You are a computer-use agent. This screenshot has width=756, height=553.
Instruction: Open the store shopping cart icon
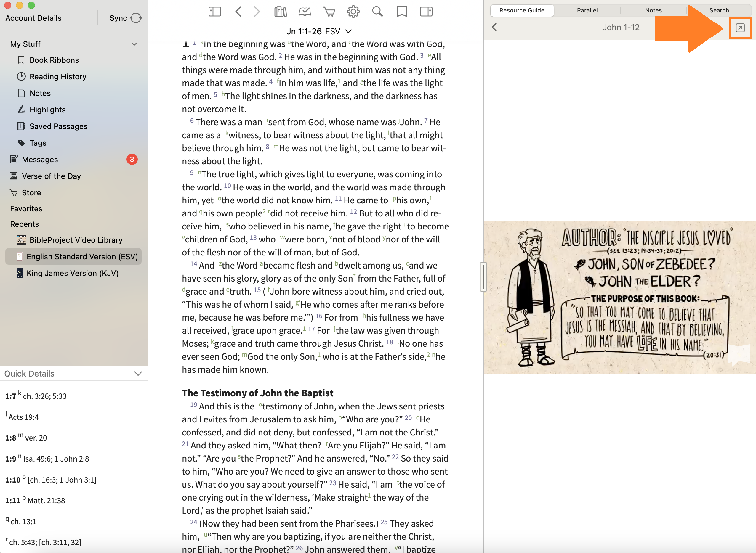coord(329,12)
